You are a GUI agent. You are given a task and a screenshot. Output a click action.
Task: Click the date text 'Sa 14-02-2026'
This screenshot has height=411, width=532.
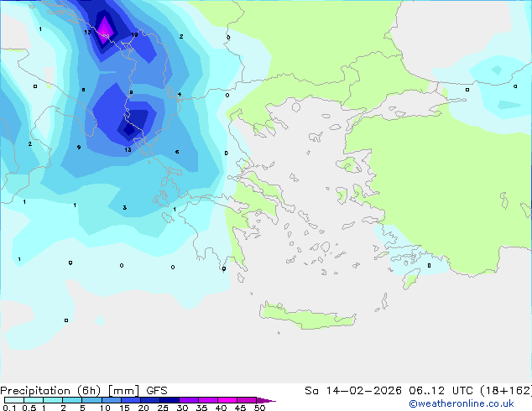click(x=353, y=391)
